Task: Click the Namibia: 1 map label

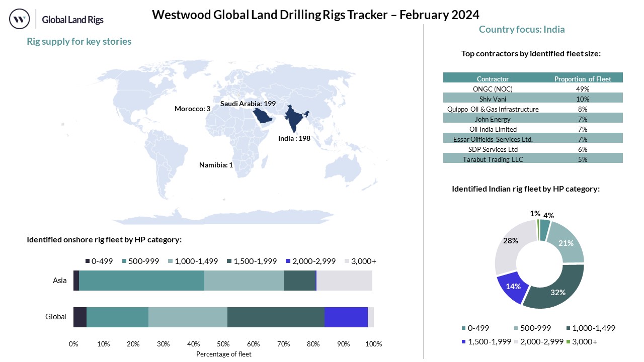Action: pos(216,165)
